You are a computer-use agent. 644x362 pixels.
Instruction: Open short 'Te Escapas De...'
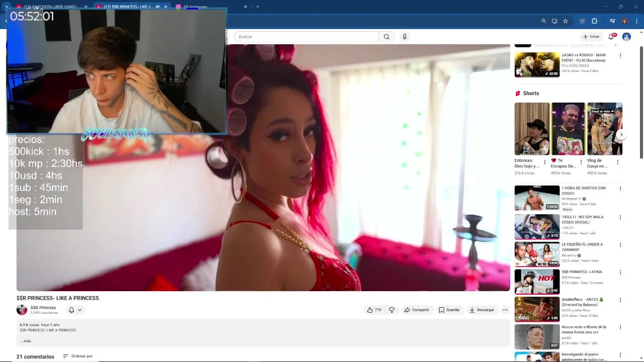[x=568, y=129]
